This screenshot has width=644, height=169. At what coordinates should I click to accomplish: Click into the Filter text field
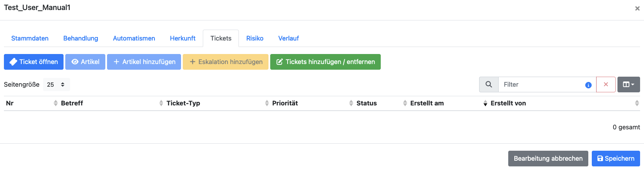(542, 84)
